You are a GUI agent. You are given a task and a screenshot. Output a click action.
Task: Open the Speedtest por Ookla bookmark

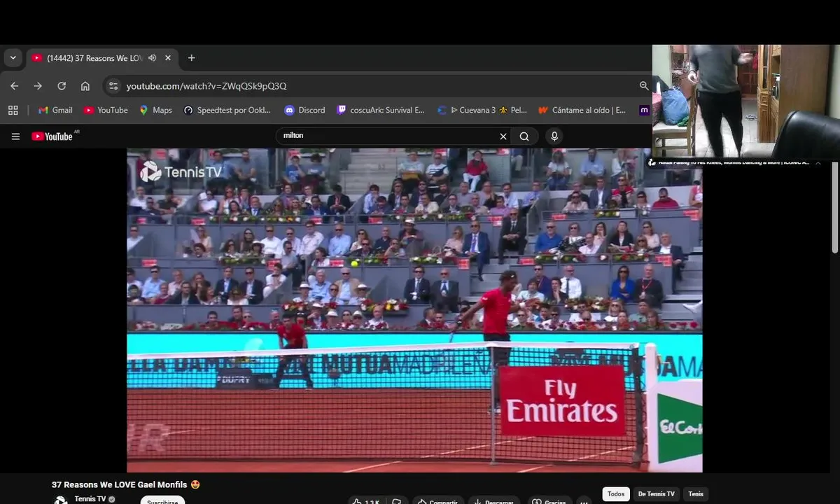[x=227, y=110]
